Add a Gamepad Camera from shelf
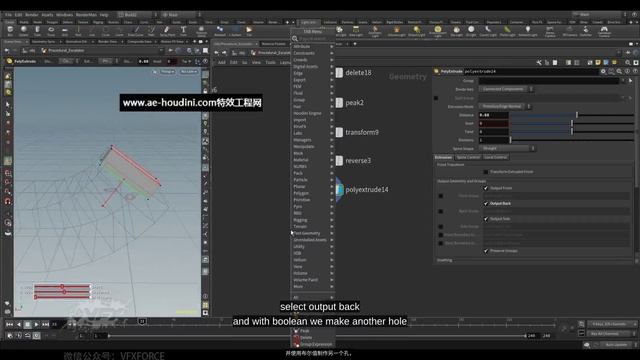This screenshot has width=640, height=360. [x=604, y=31]
